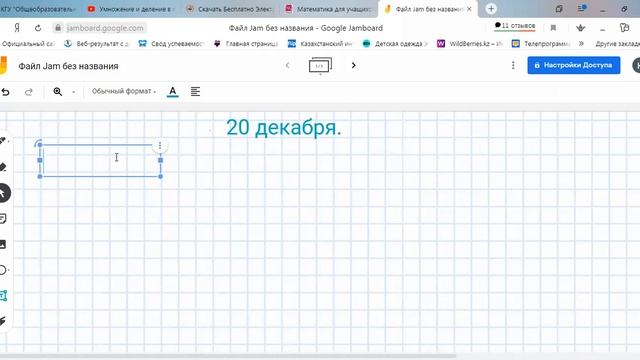Close the Файл Jam без названия tab

[469, 9]
